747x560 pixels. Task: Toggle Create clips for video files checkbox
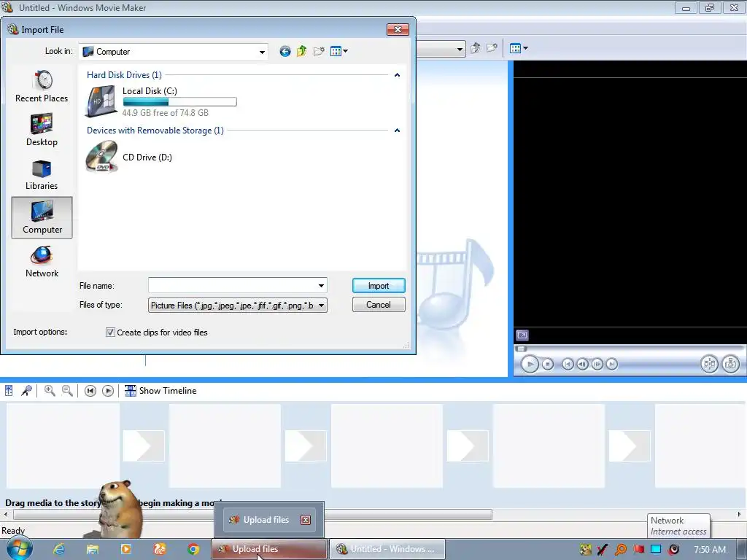tap(111, 332)
